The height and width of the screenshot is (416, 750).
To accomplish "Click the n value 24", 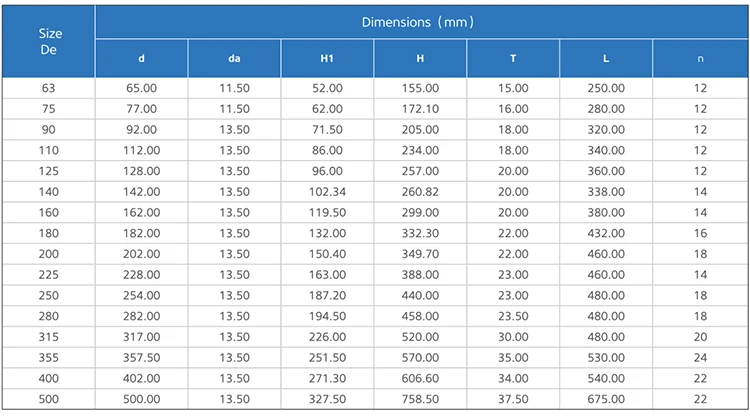I will point(700,358).
